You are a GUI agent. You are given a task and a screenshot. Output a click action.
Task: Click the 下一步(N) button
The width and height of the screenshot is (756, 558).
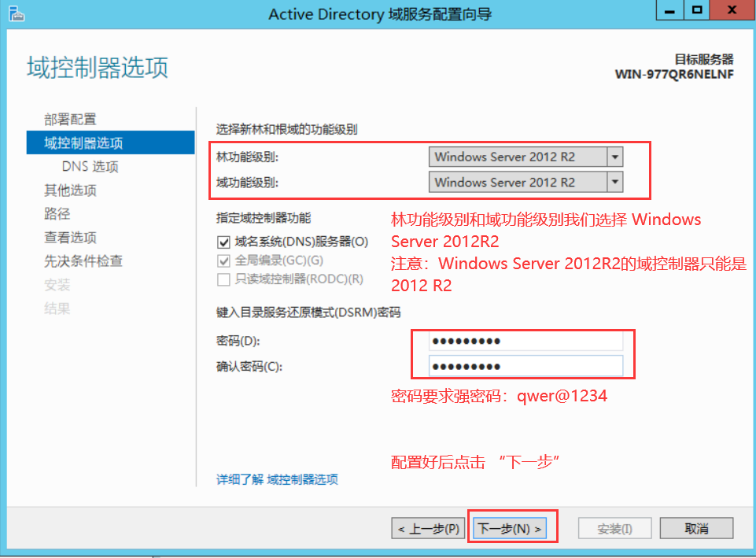(510, 529)
